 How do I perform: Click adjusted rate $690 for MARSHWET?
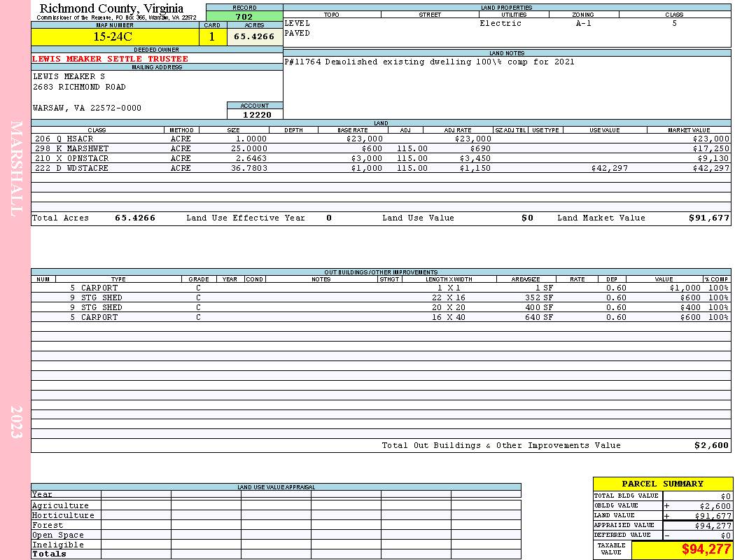coord(480,148)
